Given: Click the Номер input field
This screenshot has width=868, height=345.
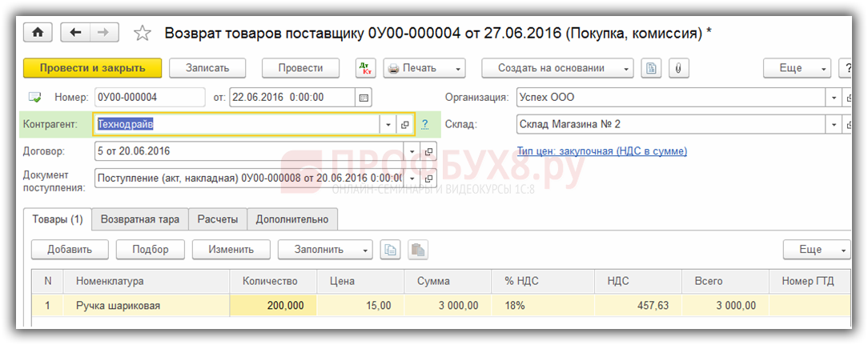Looking at the screenshot, I should click(149, 98).
